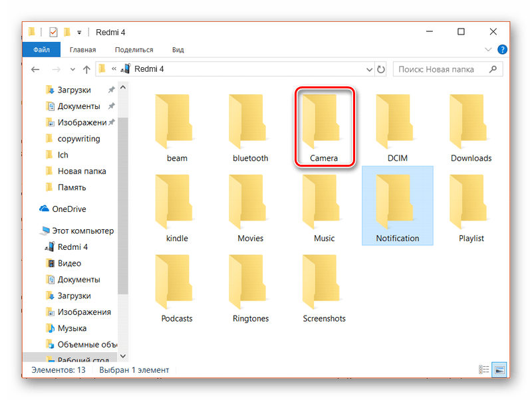
Task: Switch to the Вид ribbon tab
Action: (x=178, y=50)
